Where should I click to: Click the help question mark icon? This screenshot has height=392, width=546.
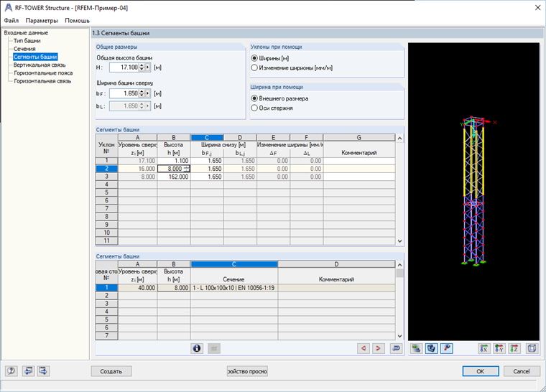coord(11,371)
